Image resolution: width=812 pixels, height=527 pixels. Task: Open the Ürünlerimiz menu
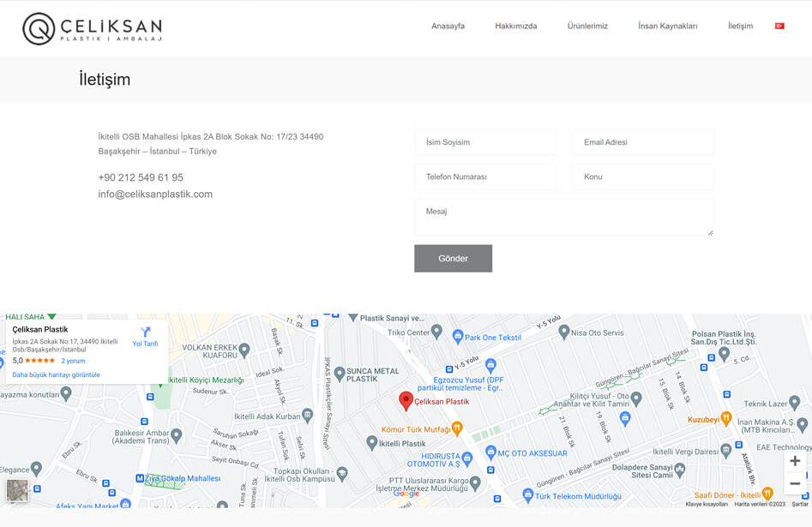click(x=587, y=26)
